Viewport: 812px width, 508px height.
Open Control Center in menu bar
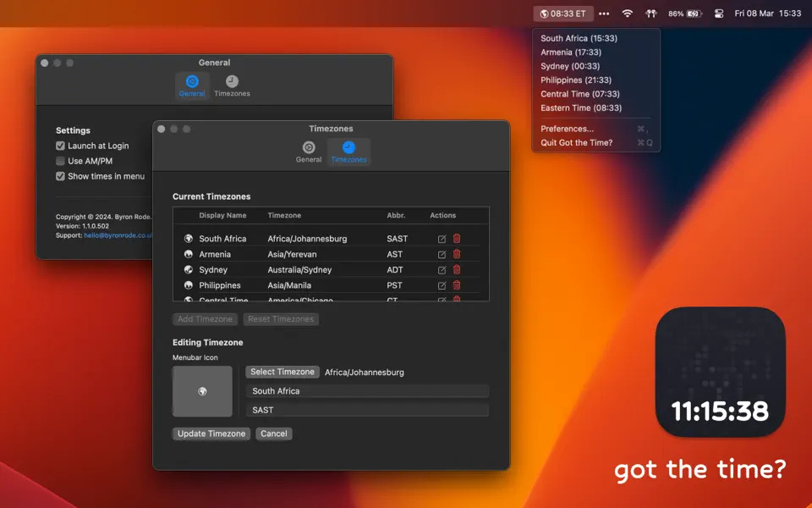pyautogui.click(x=719, y=14)
